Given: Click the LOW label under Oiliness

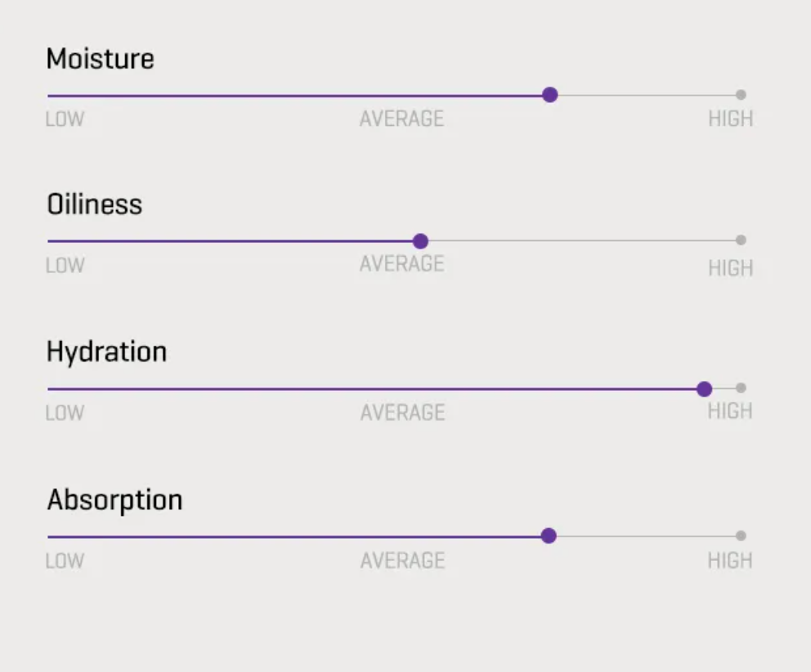Looking at the screenshot, I should pos(65,266).
